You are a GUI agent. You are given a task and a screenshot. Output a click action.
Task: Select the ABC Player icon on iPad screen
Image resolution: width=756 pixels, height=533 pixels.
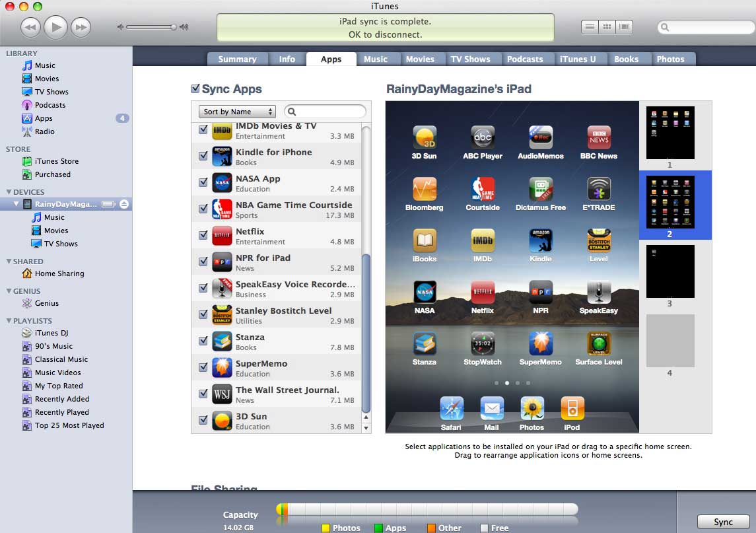(x=483, y=137)
